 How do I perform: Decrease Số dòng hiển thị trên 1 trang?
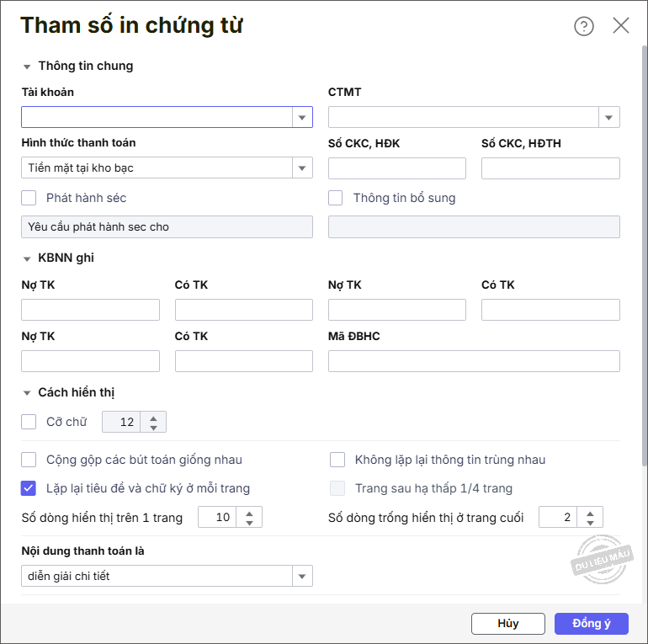[249, 523]
